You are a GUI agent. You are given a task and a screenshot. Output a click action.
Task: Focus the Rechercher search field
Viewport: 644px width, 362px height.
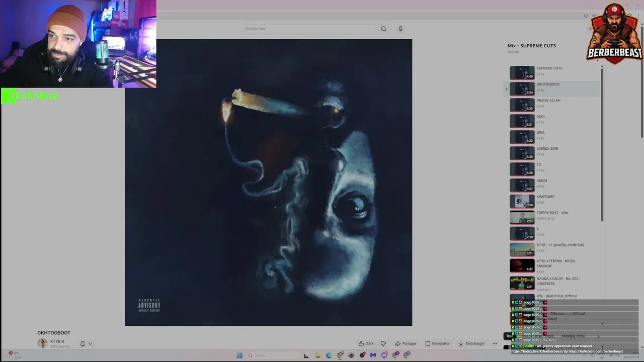309,29
